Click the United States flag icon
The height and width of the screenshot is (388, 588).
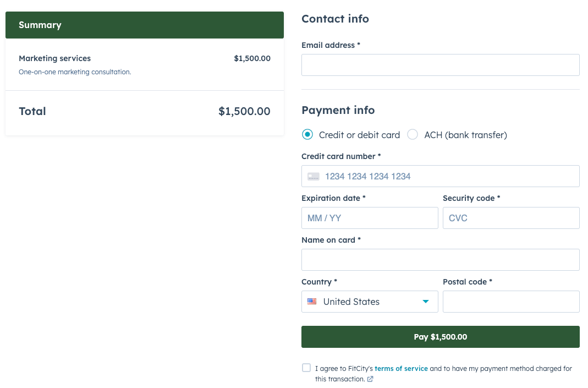pos(312,301)
